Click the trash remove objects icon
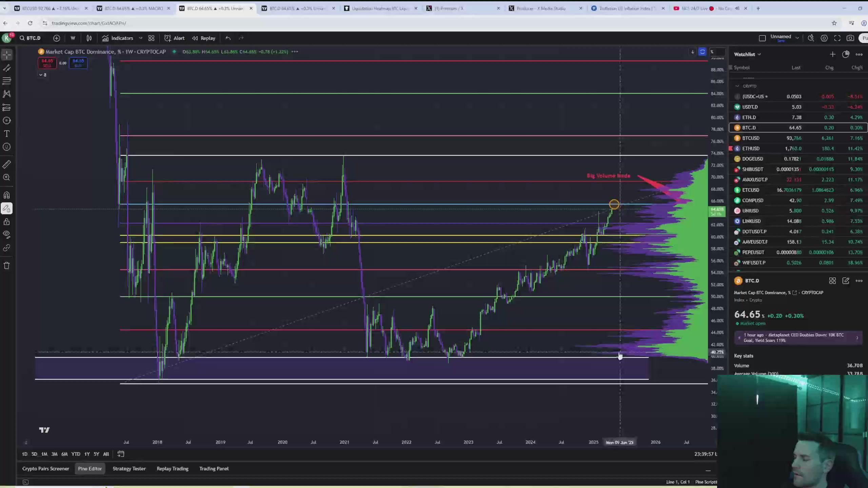Viewport: 868px width, 488px height. coord(7,265)
